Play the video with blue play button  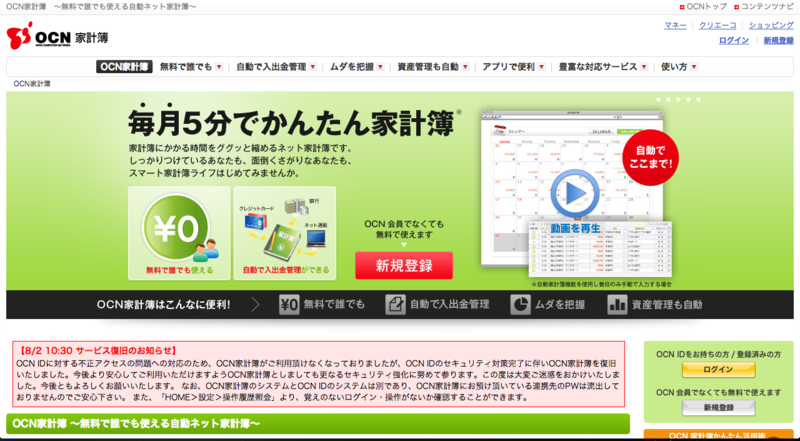(x=575, y=193)
